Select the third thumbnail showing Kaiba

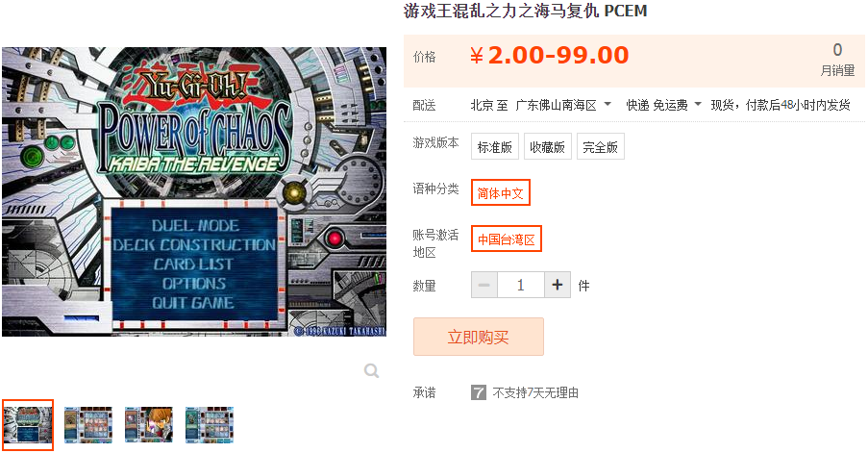point(148,425)
